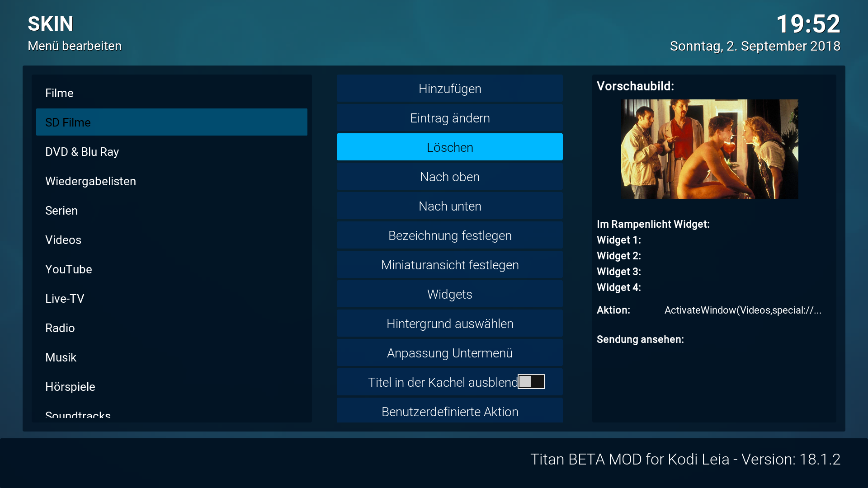Delete entry with Löschen button
Screen dimensions: 868x488
coord(450,147)
